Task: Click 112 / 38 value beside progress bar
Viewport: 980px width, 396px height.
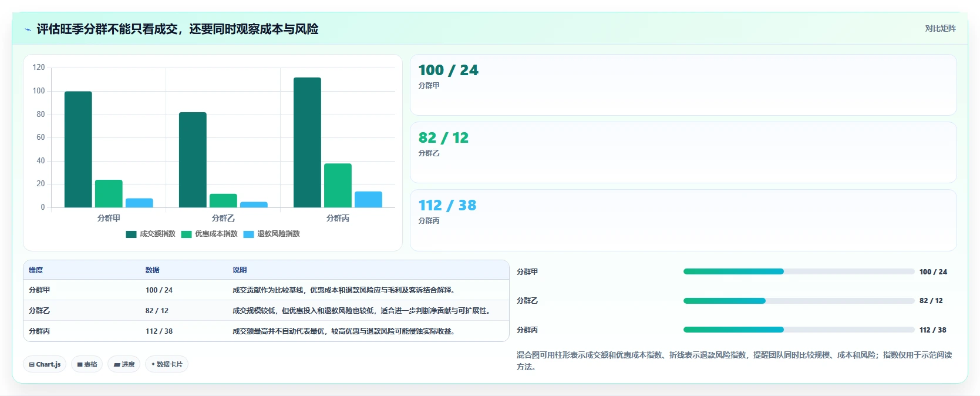Action: pos(933,330)
